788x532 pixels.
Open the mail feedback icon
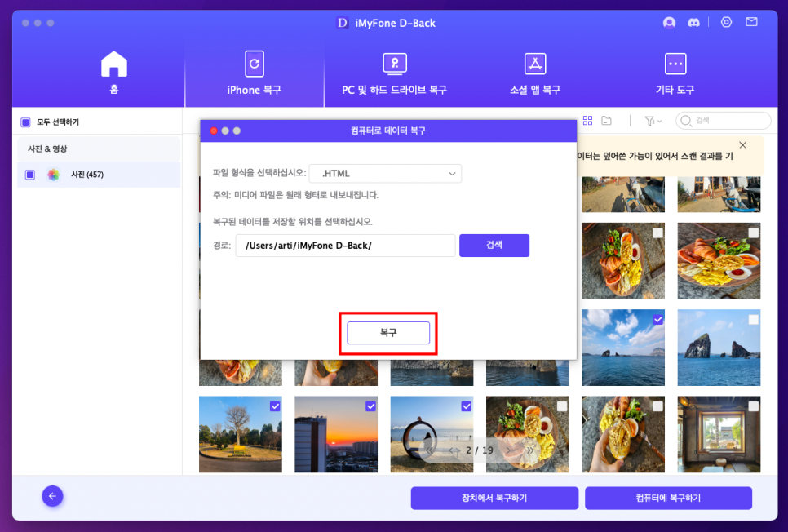751,22
